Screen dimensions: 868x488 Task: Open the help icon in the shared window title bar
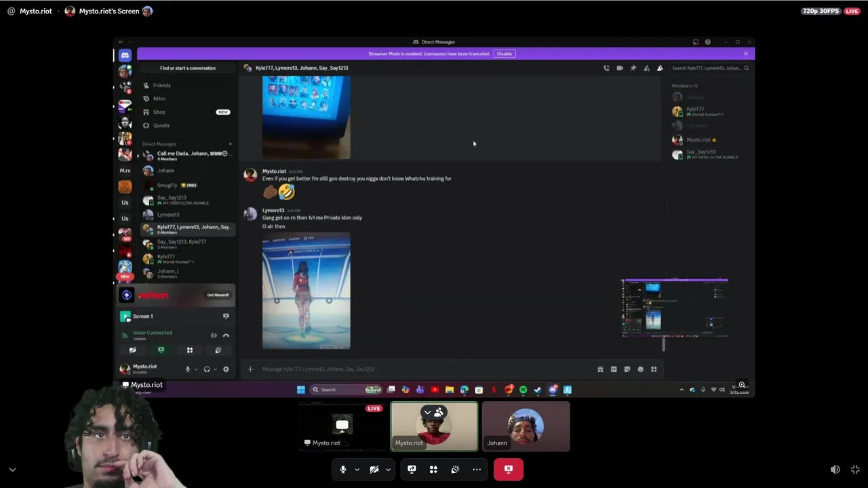tap(707, 42)
